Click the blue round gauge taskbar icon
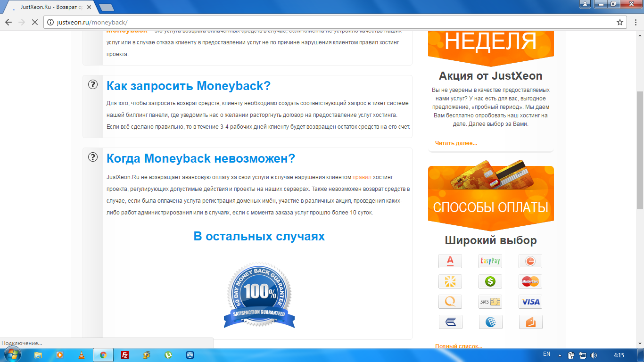Screen dimensions: 644x362 click(x=190, y=355)
